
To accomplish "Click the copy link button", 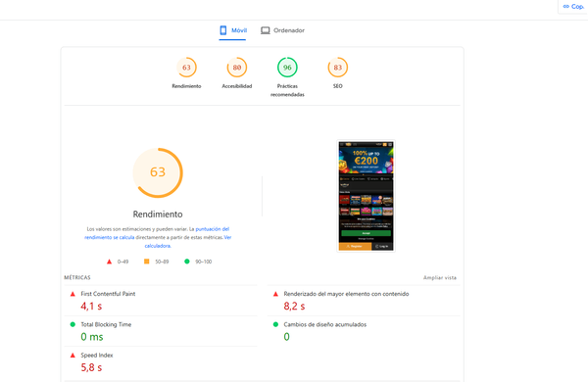I will 573,7.
